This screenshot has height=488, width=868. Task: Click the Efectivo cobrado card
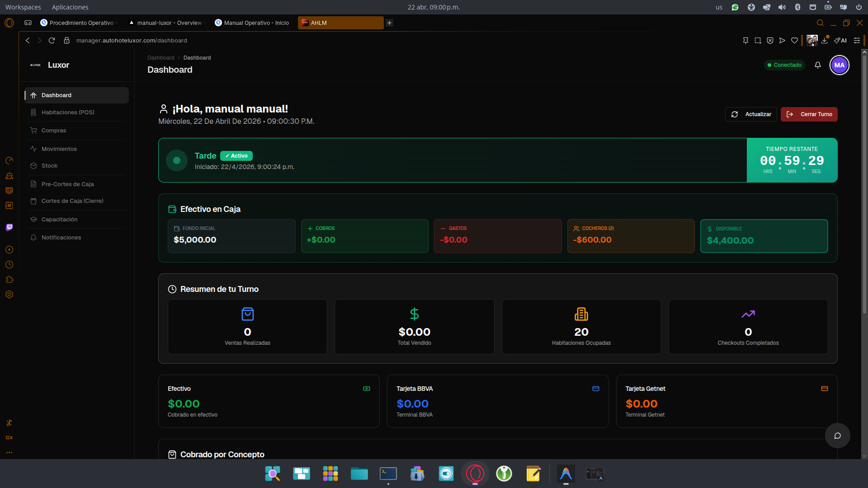(269, 401)
